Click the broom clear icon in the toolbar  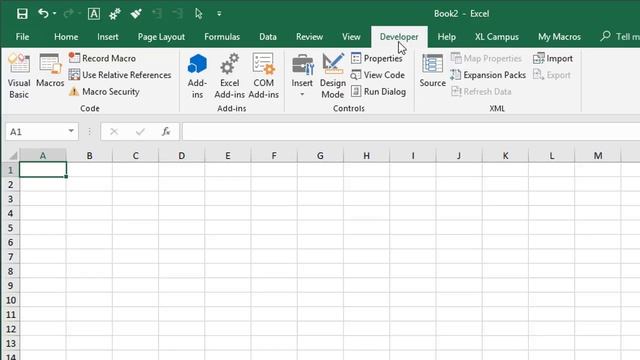tap(136, 14)
